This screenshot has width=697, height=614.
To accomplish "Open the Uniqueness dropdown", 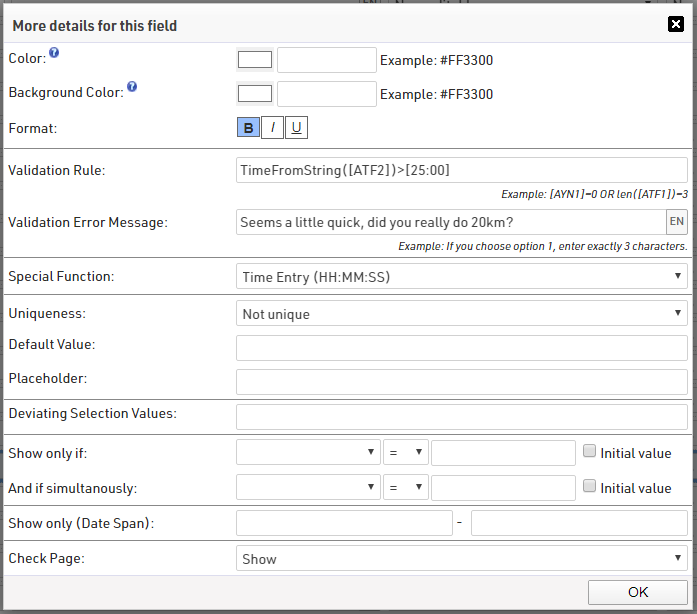I will [x=462, y=313].
